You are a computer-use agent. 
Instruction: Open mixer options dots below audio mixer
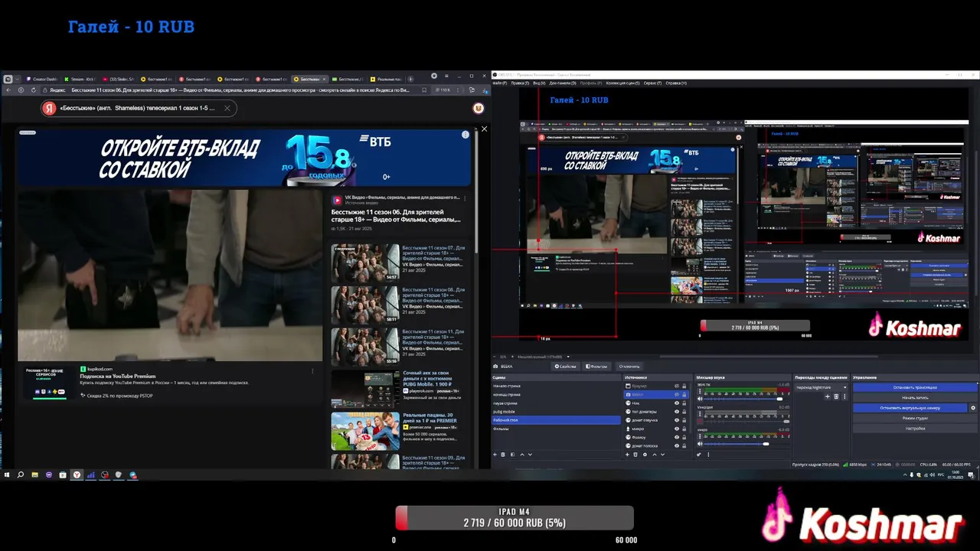[x=708, y=454]
